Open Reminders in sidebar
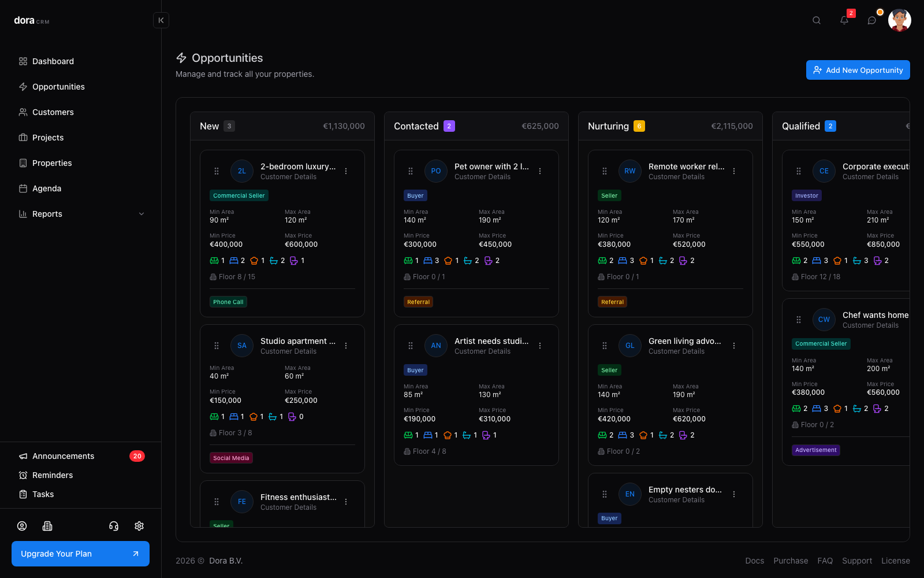 [81, 475]
